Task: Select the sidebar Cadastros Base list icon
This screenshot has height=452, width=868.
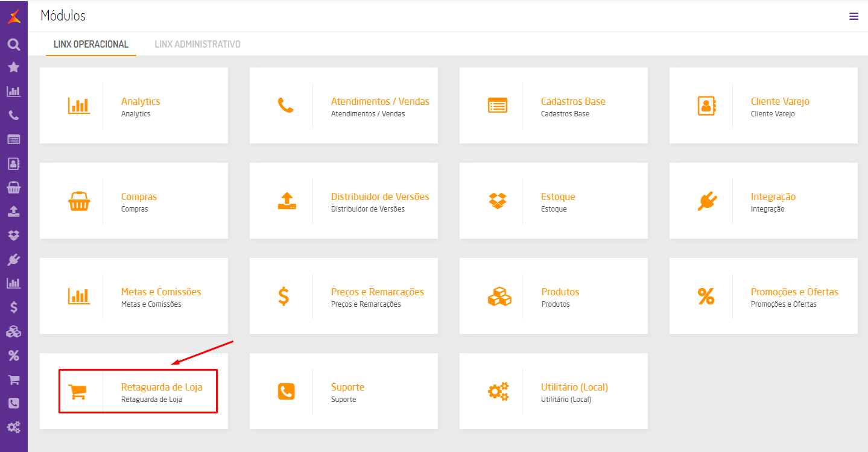Action: click(x=13, y=140)
